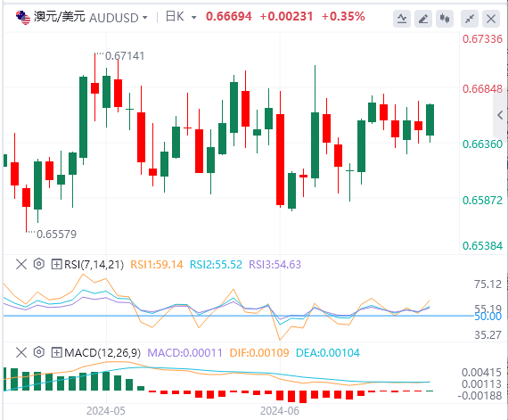This screenshot has width=508, height=420.
Task: Click the 0.67141 high price label
Action: point(125,56)
